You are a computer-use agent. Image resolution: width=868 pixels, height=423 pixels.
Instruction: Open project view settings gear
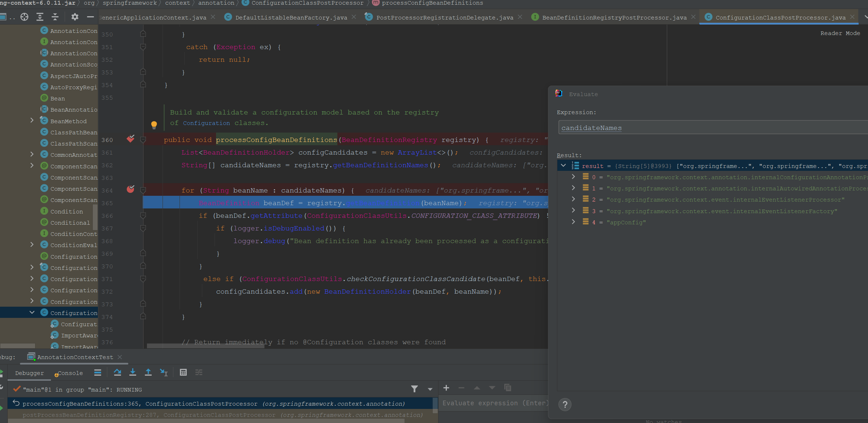coord(75,17)
